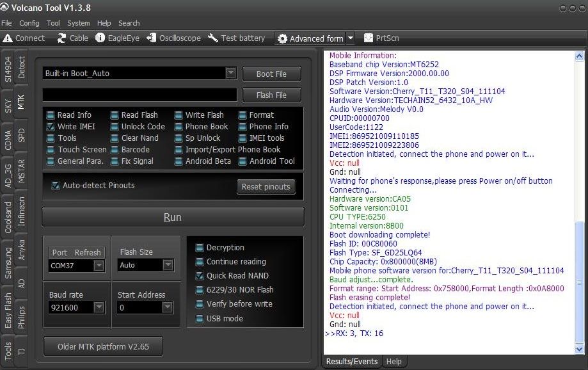Viewport: 588px width, 370px height.
Task: Click the Test battery icon
Action: point(213,38)
